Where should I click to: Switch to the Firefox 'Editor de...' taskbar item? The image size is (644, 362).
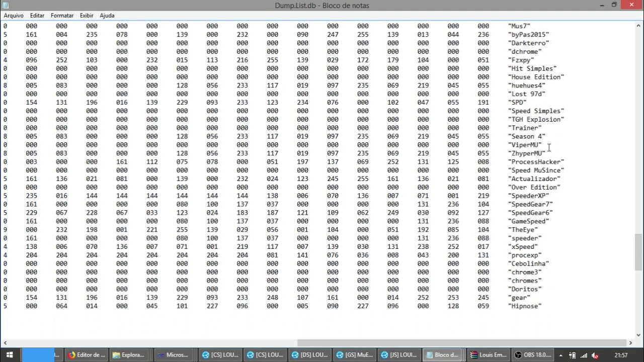87,354
